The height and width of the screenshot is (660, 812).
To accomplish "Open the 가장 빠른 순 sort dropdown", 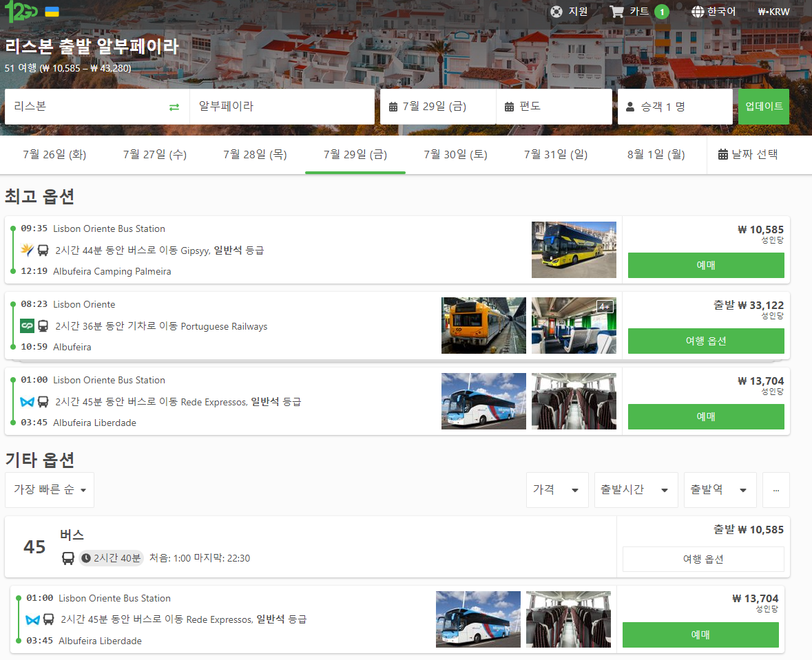I will [x=50, y=490].
